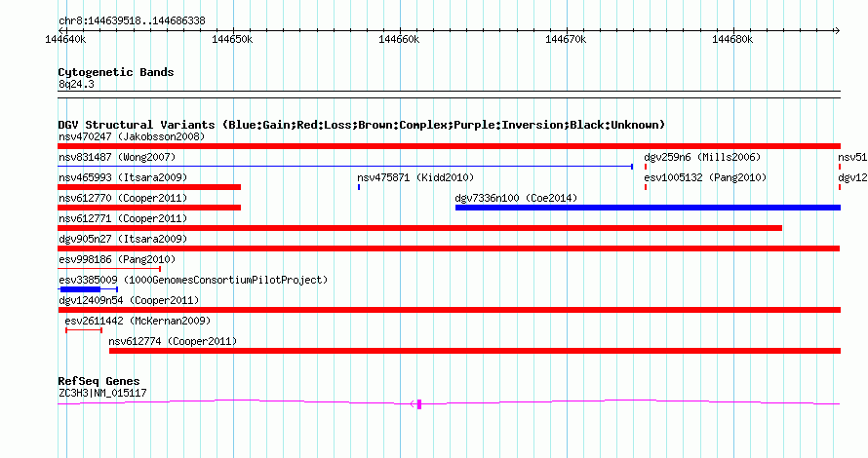Click the 144650k ruler tick label
868x458 pixels.
point(232,40)
